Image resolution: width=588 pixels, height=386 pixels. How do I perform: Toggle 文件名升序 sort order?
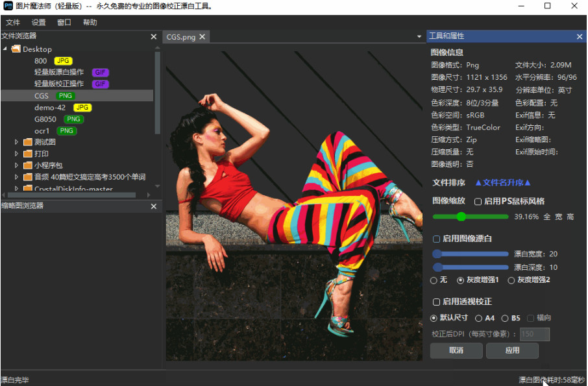pos(503,183)
